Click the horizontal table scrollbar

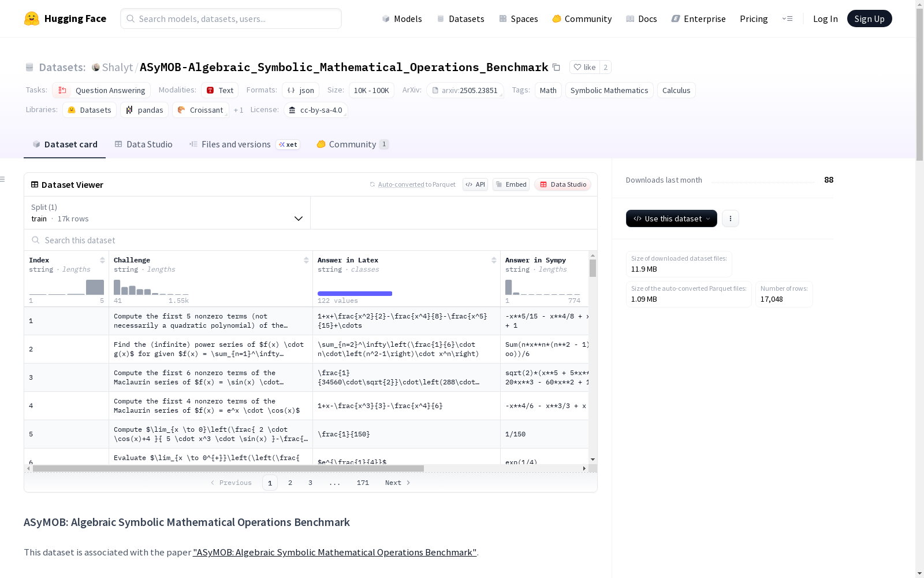tap(228, 468)
